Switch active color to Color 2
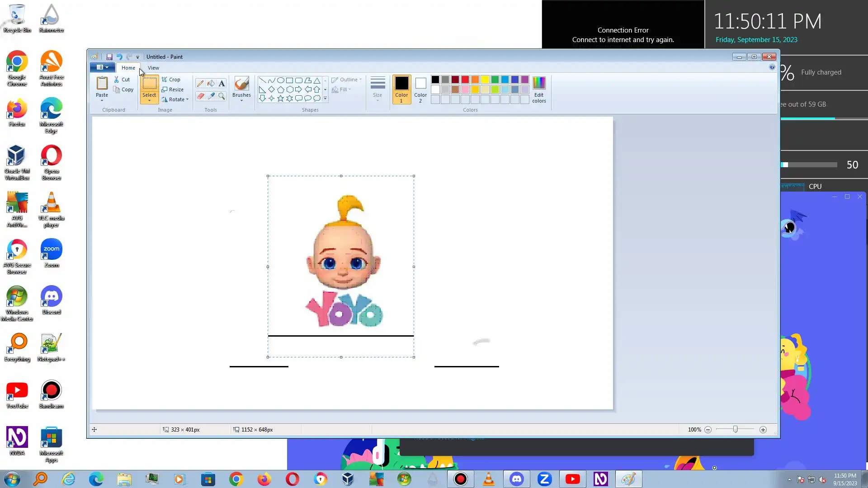 [x=420, y=89]
